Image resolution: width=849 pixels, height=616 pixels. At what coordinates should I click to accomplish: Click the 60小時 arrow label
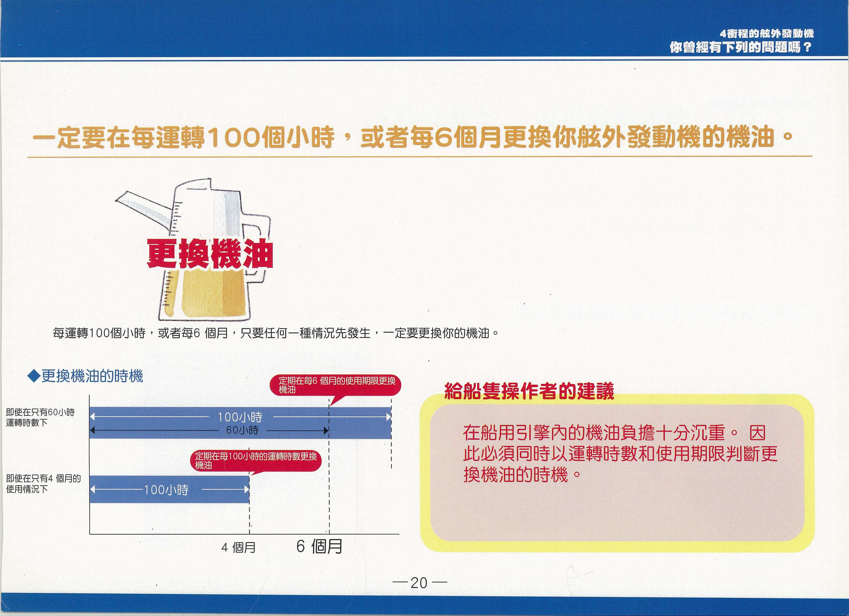[242, 431]
